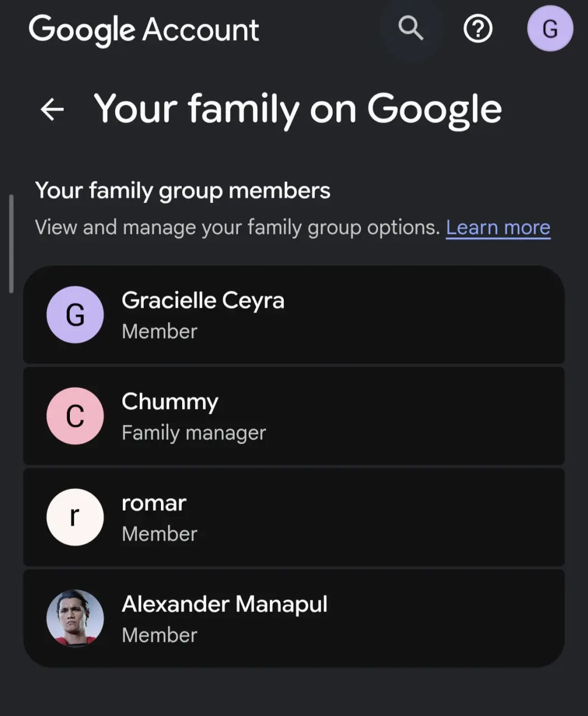Open the Alexander Manapul name entry
Image resolution: width=588 pixels, height=716 pixels.
pyautogui.click(x=225, y=605)
